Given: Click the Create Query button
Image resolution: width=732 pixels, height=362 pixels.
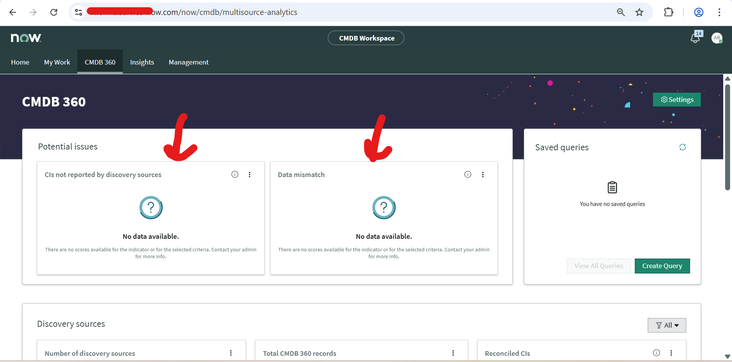Looking at the screenshot, I should [662, 266].
